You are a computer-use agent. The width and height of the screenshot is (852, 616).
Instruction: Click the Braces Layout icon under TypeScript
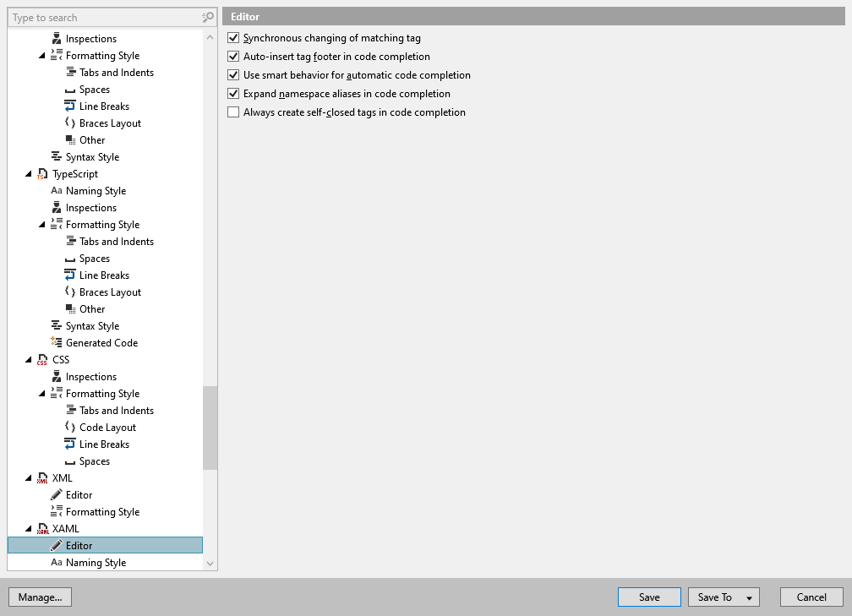68,292
